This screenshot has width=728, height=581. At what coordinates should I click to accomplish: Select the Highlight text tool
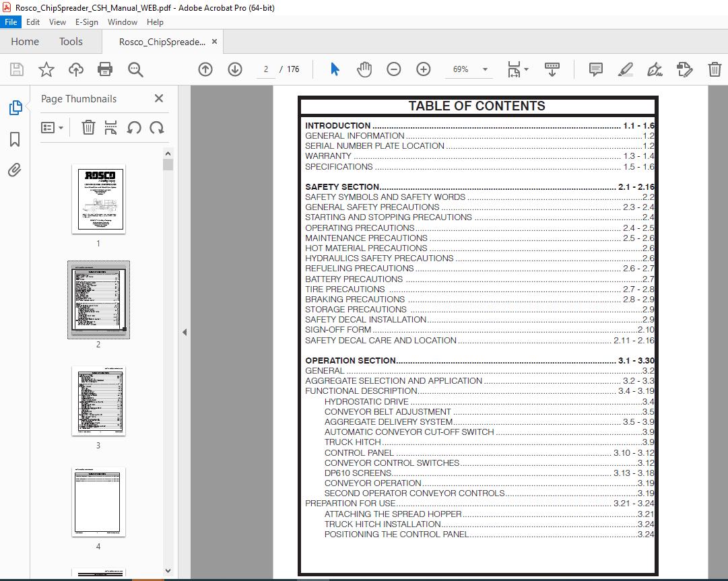click(x=625, y=69)
